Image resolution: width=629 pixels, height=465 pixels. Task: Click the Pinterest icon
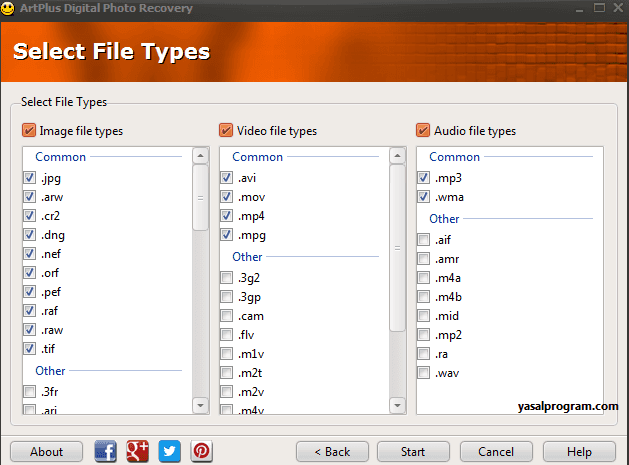[x=202, y=451]
